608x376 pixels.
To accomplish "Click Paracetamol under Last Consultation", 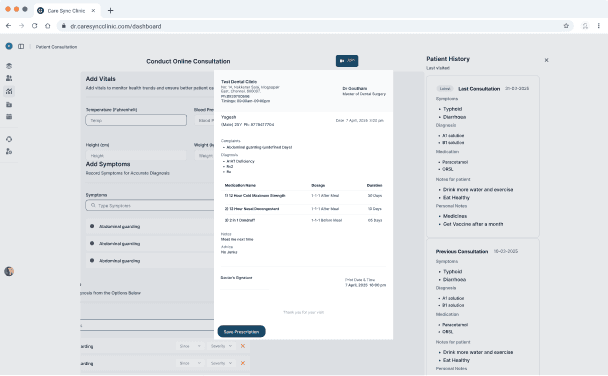I will [x=455, y=162].
